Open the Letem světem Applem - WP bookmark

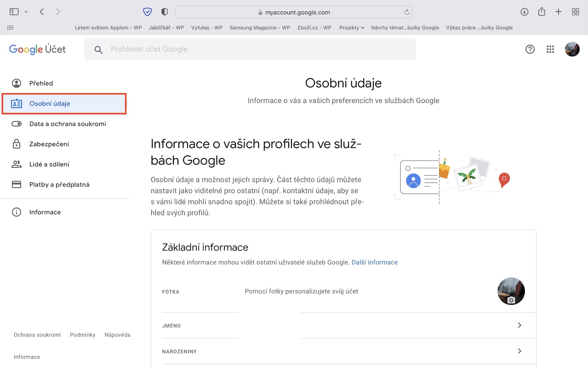(x=108, y=28)
